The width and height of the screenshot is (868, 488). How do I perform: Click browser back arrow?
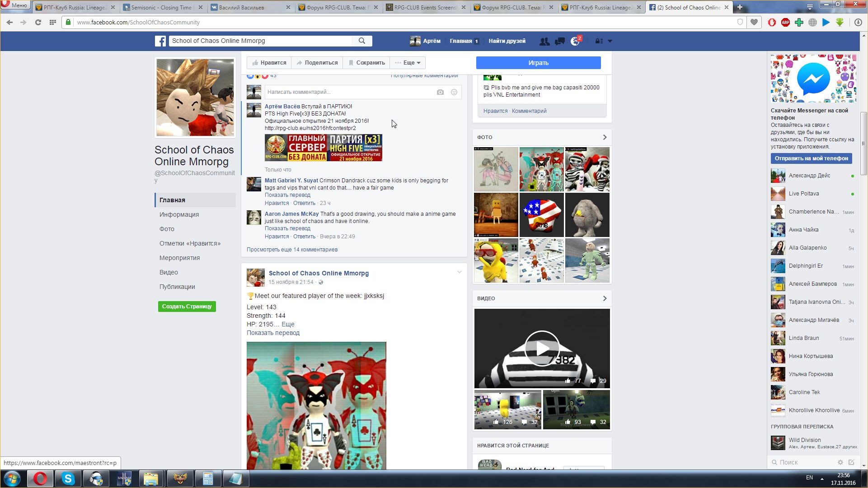point(10,22)
